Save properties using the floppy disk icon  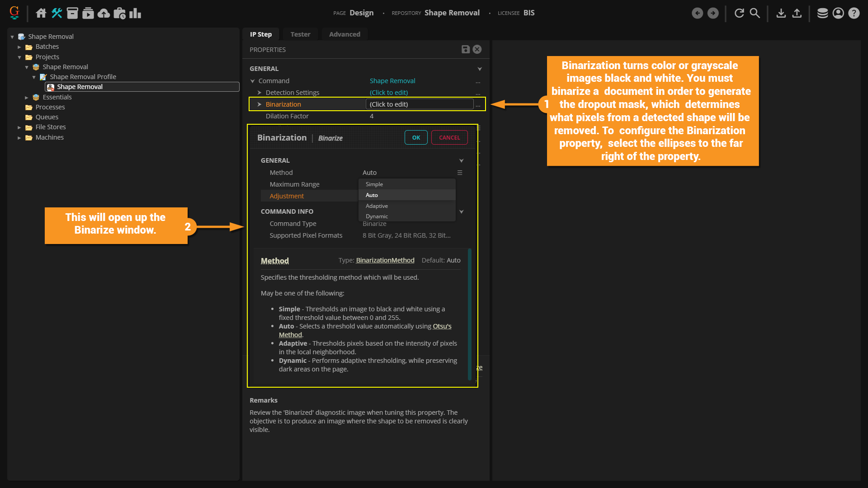click(465, 49)
